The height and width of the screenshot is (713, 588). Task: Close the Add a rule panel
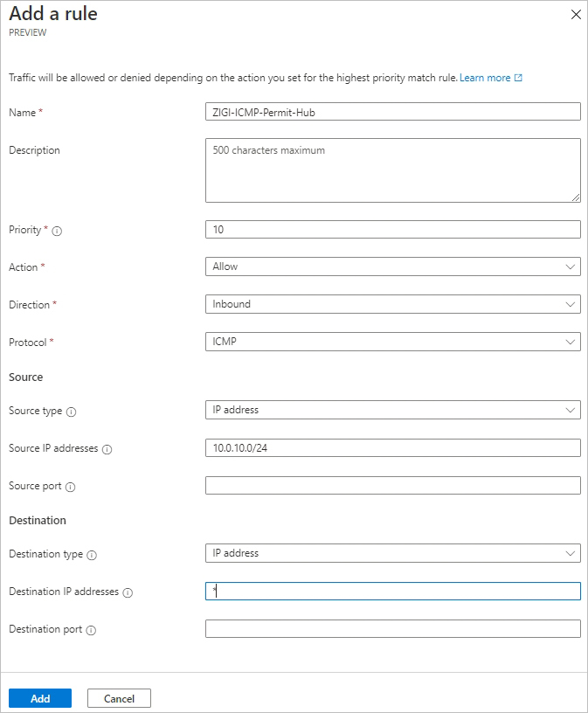click(576, 15)
